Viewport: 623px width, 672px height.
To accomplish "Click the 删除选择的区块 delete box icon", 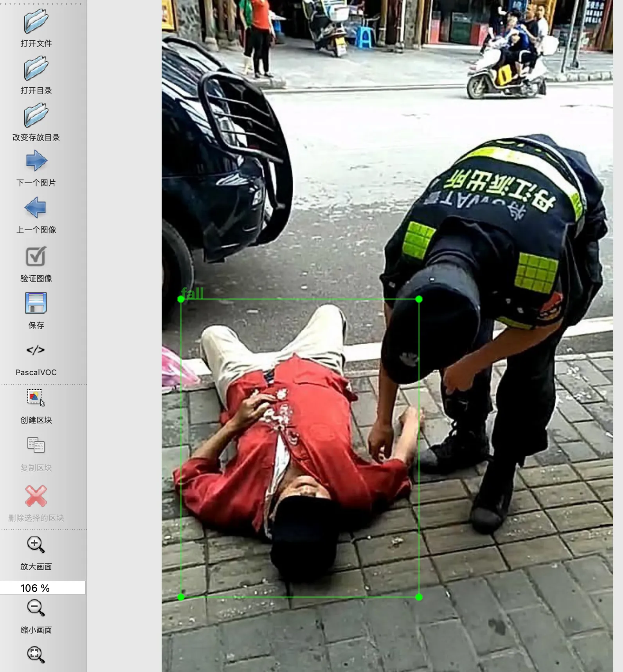I will tap(36, 496).
